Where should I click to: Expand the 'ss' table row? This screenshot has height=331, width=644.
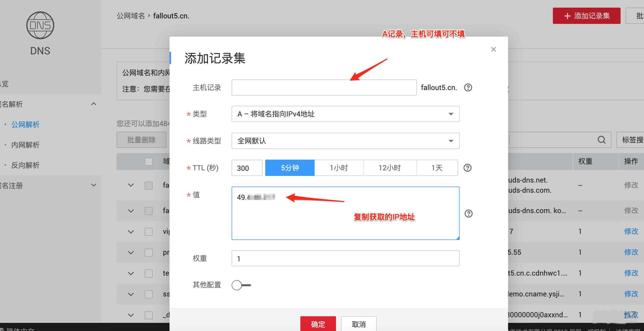pos(131,294)
